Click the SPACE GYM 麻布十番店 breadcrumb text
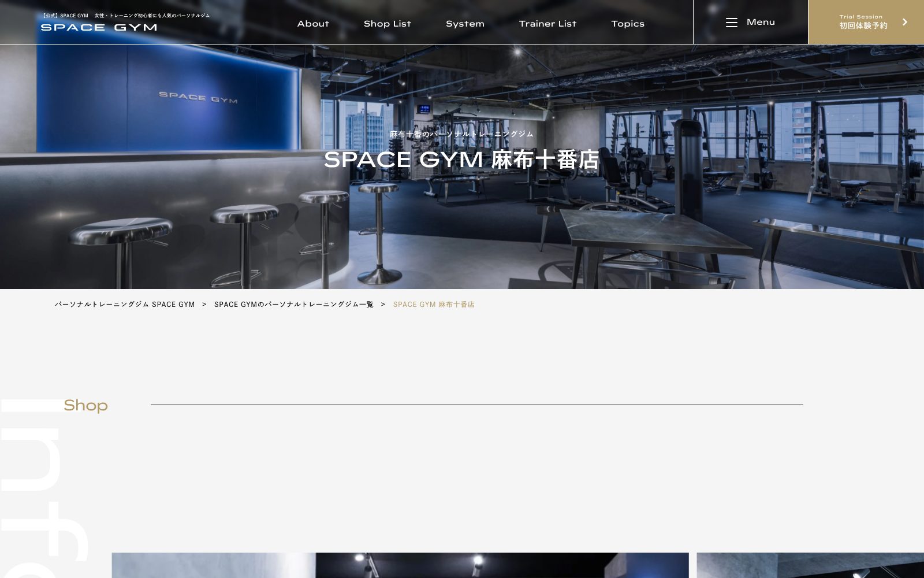924x578 pixels. tap(434, 305)
